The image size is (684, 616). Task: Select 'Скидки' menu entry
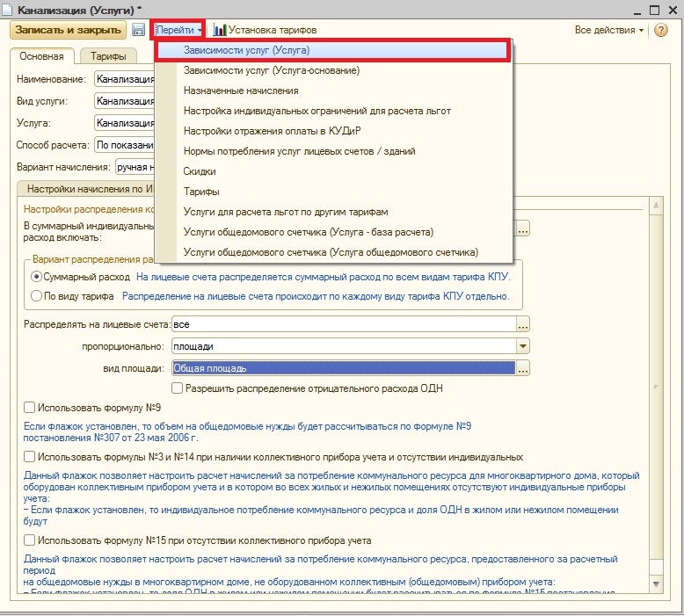pos(200,171)
